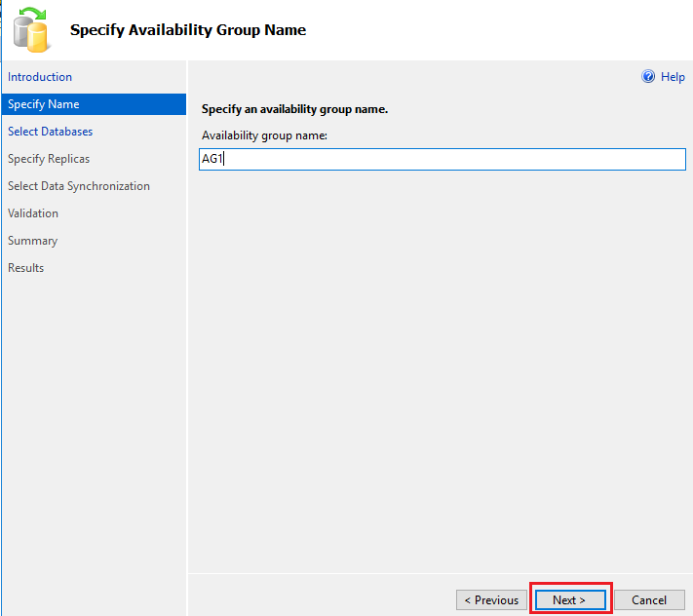Select the Specify Name step in sidebar

point(44,104)
